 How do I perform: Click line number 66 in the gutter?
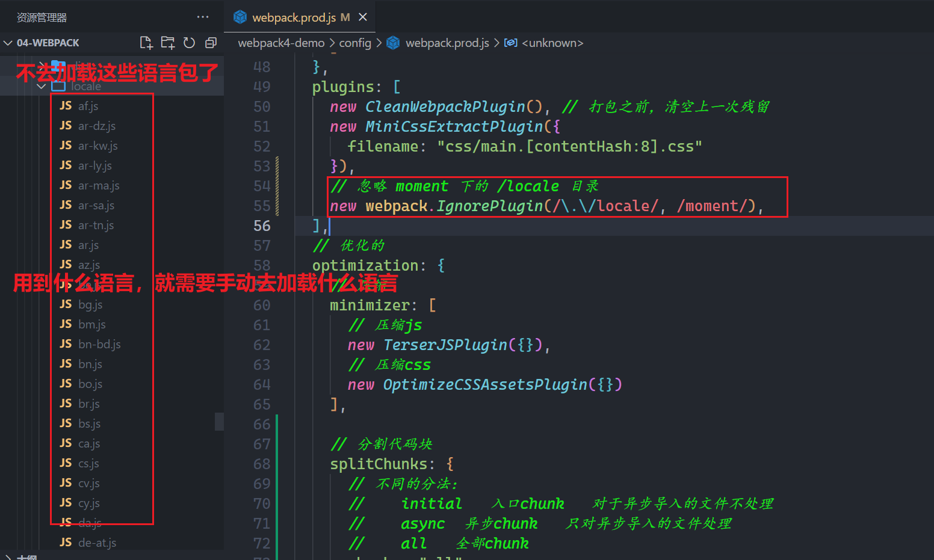pos(262,424)
